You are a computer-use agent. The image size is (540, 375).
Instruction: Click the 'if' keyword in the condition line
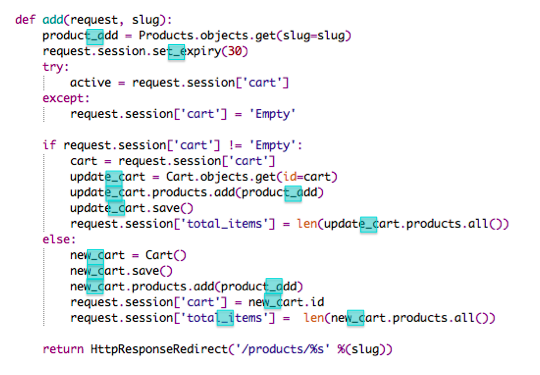[x=49, y=145]
